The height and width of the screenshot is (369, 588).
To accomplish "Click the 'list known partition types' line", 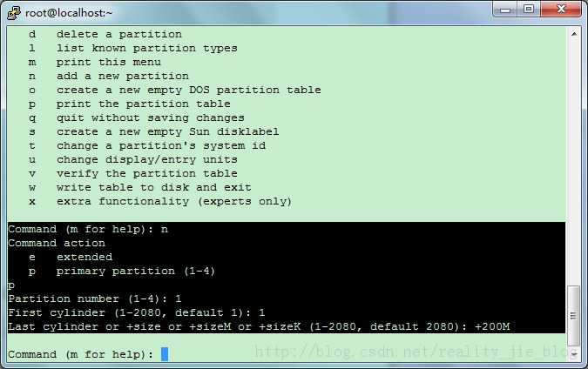I will [146, 48].
